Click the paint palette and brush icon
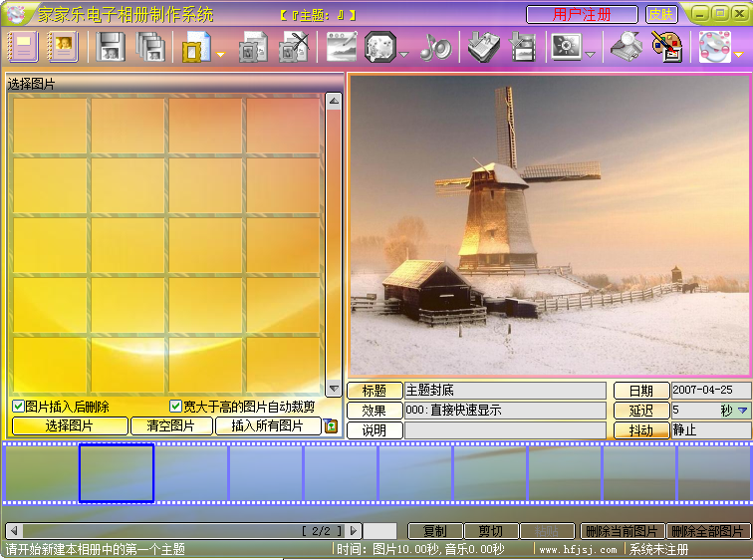 click(x=665, y=47)
